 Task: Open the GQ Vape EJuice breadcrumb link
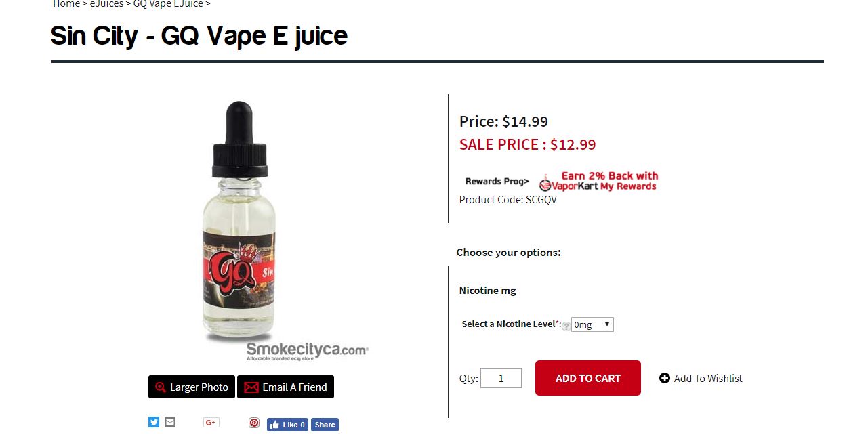coord(168,4)
